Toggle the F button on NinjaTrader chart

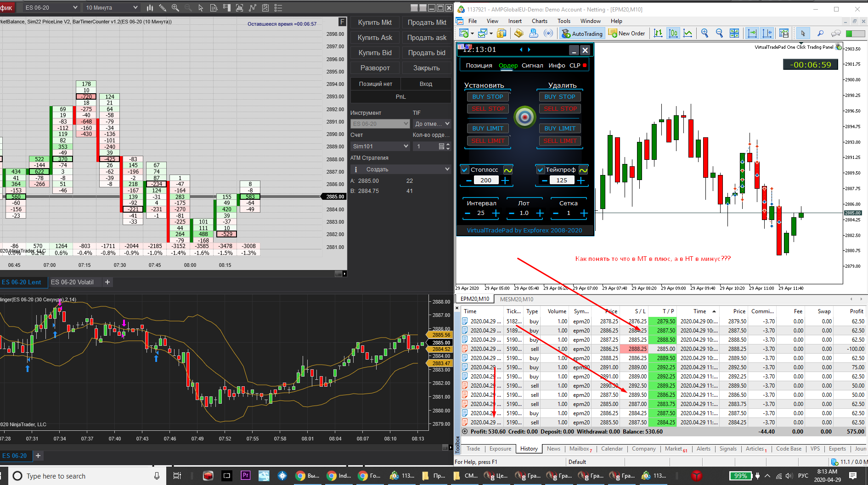(342, 22)
